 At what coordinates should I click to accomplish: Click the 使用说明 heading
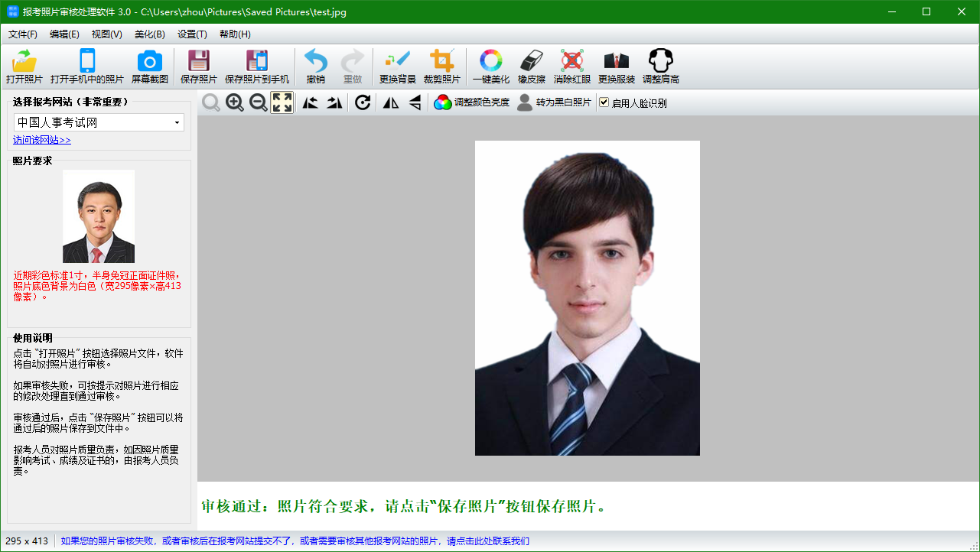33,338
